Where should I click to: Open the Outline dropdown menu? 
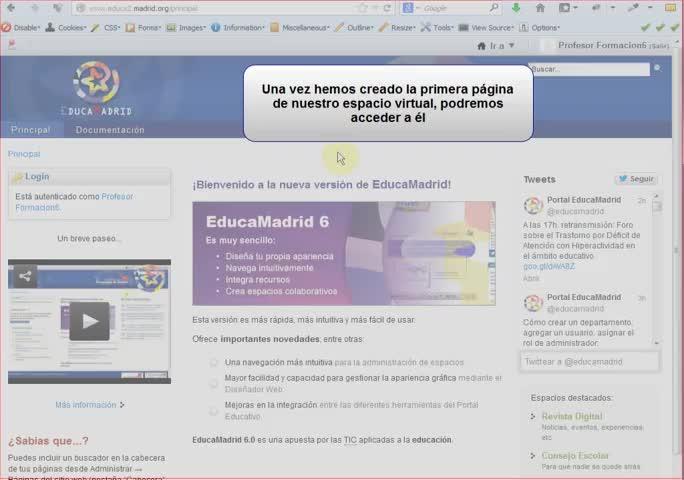[354, 27]
